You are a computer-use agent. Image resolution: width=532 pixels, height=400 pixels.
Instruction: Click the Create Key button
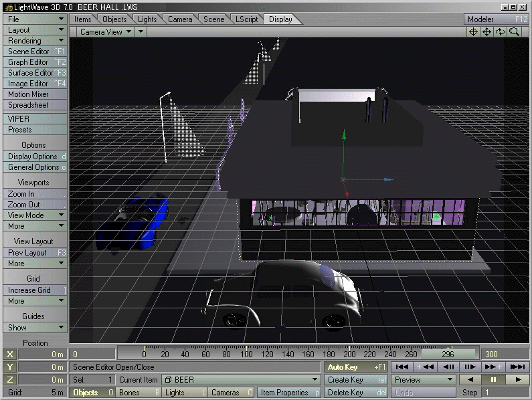tap(356, 379)
